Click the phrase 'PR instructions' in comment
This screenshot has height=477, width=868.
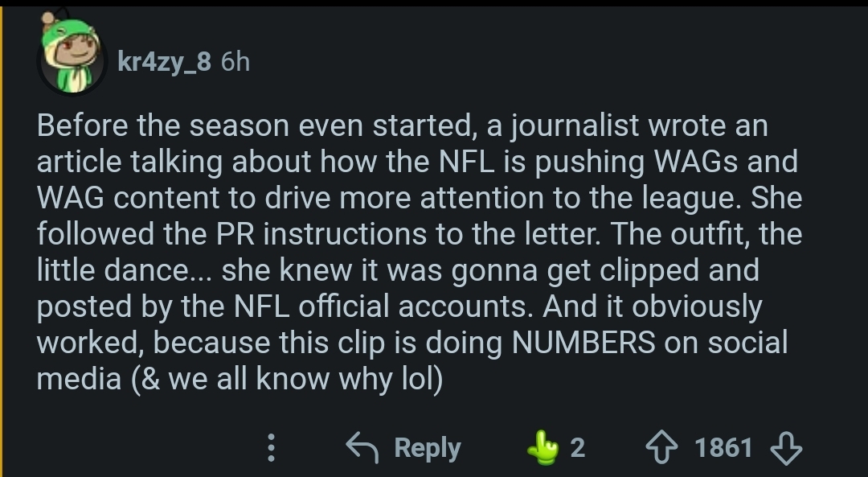pos(321,234)
